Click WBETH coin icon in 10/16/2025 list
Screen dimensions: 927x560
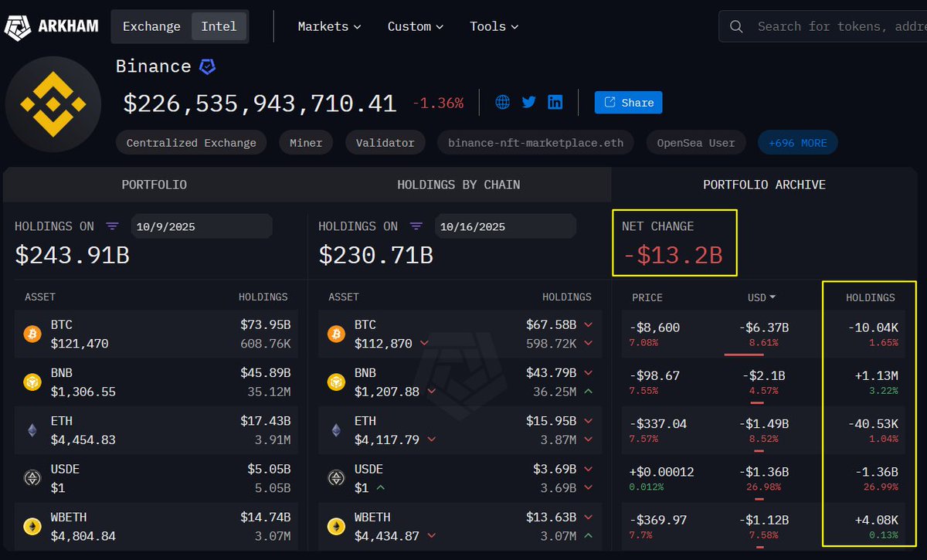click(x=336, y=526)
